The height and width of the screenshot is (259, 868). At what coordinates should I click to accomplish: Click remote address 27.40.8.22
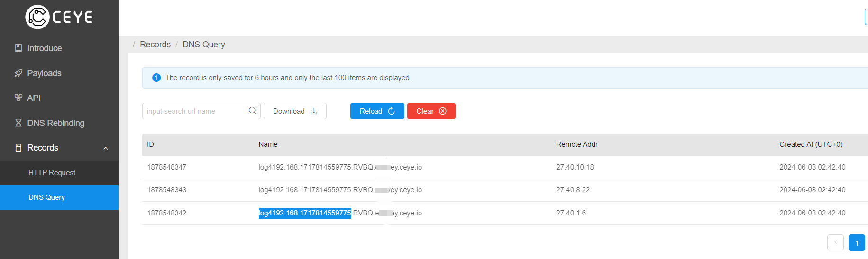(x=573, y=190)
